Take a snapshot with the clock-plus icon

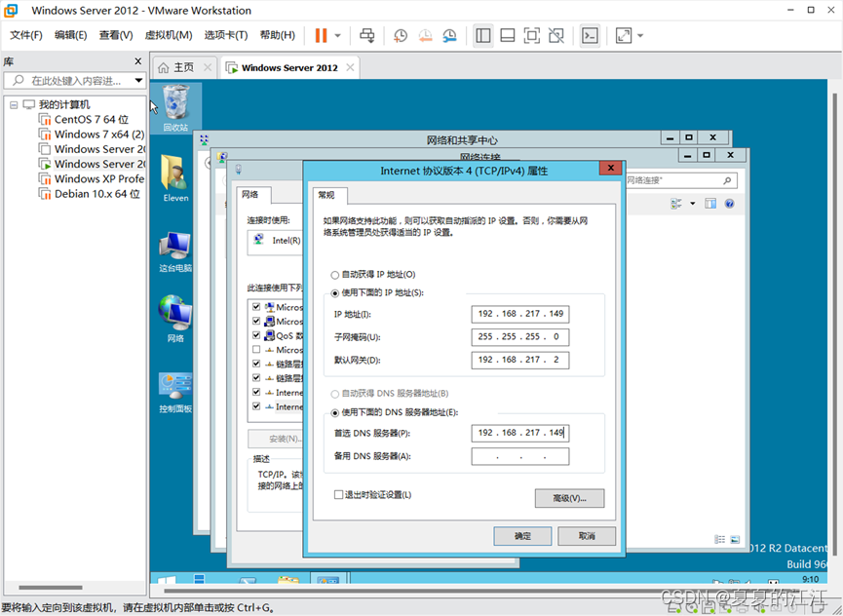[400, 35]
